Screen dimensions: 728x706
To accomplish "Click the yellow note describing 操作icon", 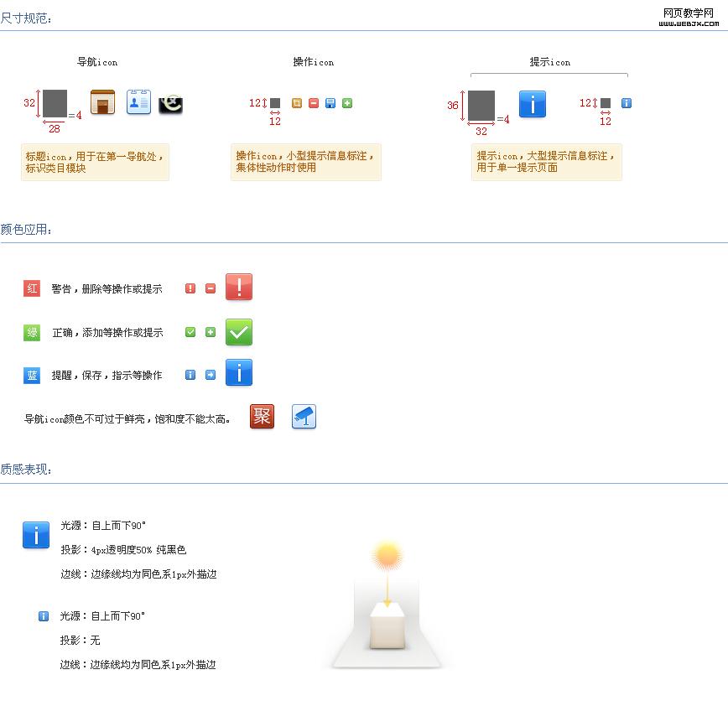I will coord(305,162).
